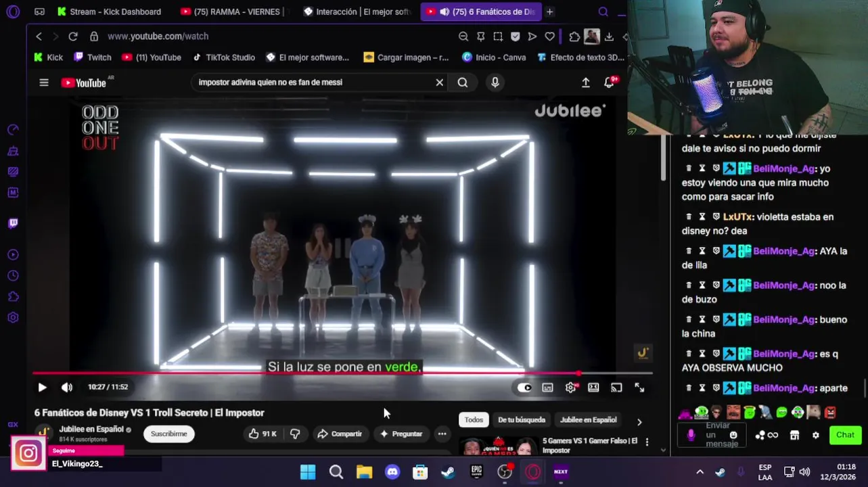Open Jubilee en Español channel name

click(x=91, y=429)
